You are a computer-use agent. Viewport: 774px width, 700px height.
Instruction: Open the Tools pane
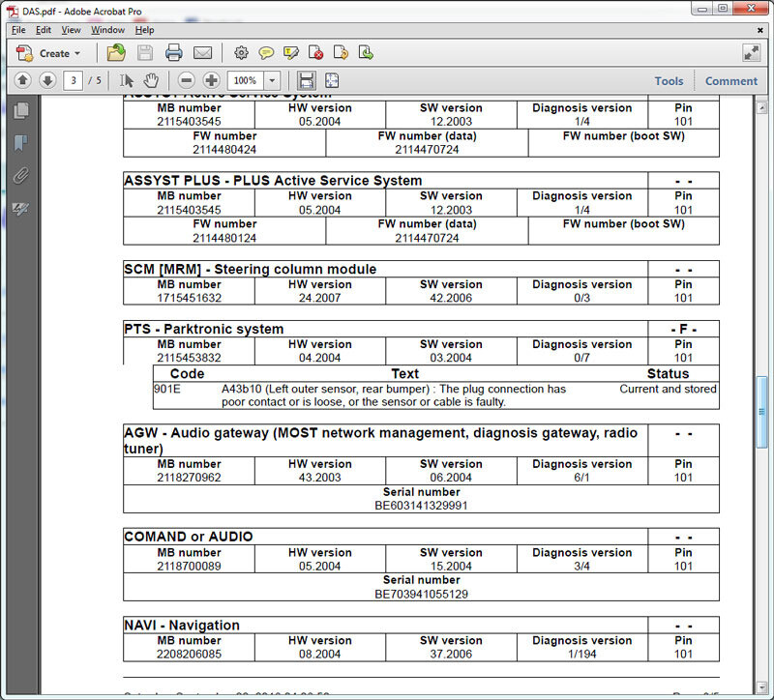pyautogui.click(x=669, y=80)
